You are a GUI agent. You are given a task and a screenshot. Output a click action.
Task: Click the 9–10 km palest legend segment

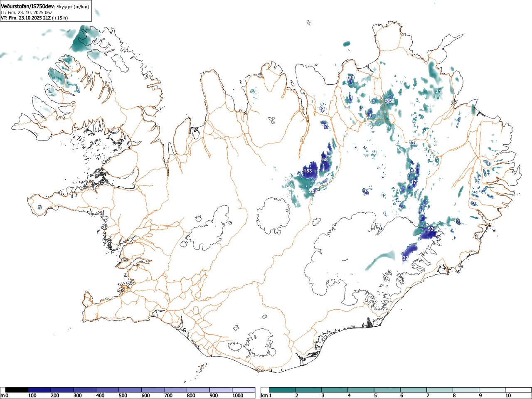coord(493,390)
